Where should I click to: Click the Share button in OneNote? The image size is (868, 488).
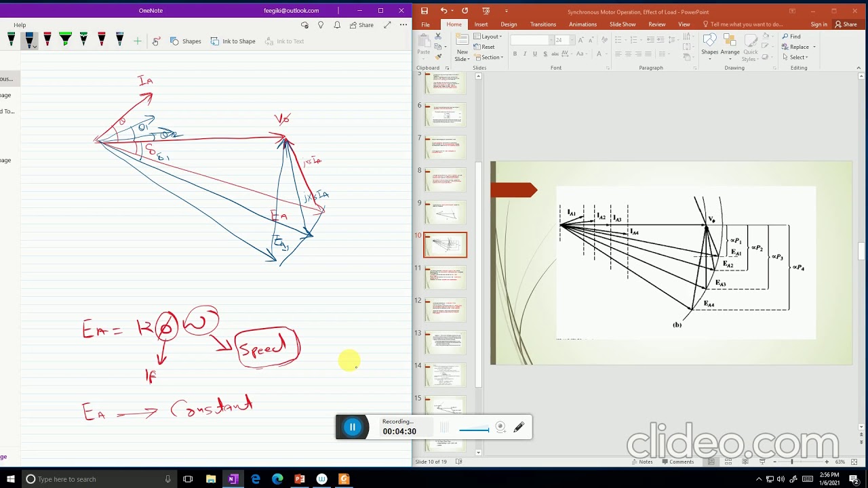[361, 25]
